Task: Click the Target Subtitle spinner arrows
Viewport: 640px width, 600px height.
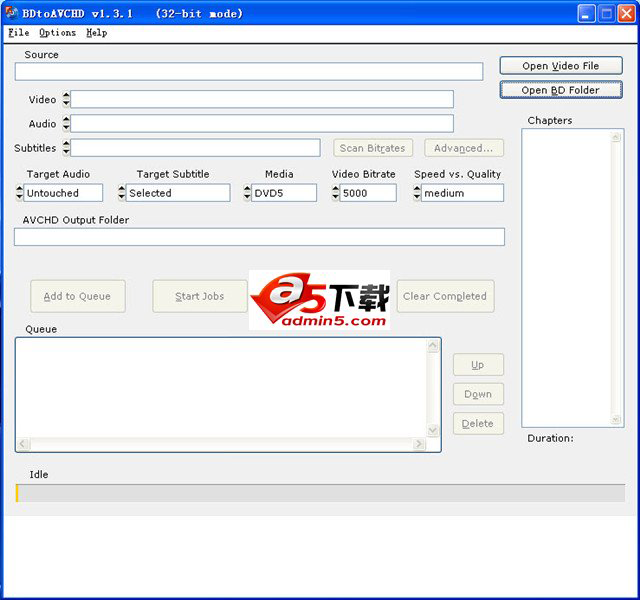Action: tap(122, 193)
